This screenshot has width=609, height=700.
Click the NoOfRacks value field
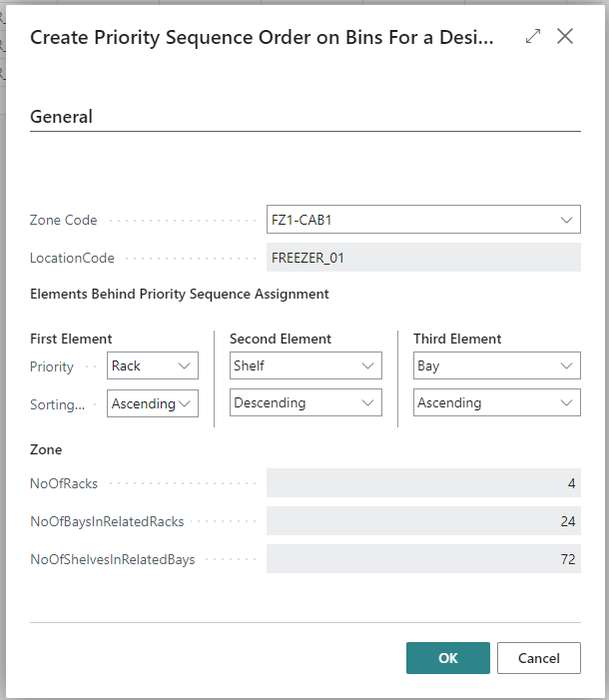coord(423,483)
